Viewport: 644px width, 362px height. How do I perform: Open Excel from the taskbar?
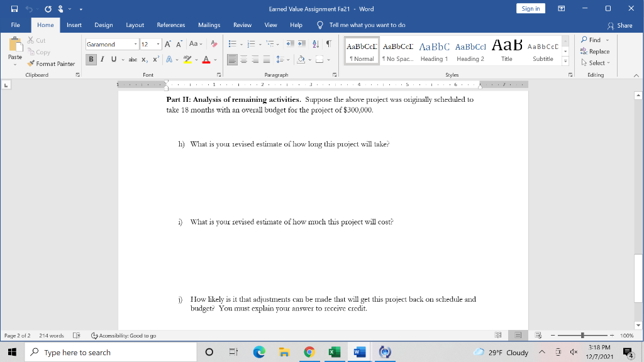334,352
